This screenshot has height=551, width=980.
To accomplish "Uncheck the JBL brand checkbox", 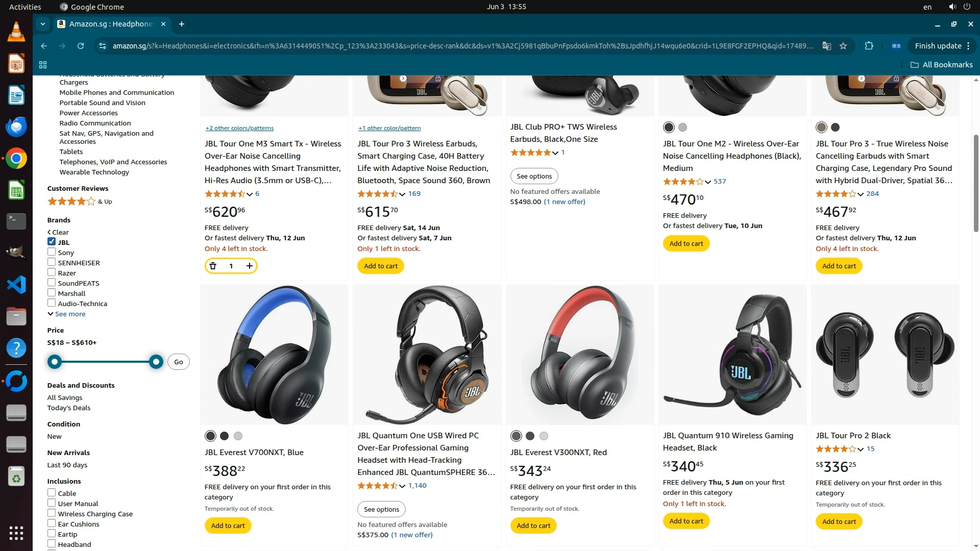I will (52, 242).
